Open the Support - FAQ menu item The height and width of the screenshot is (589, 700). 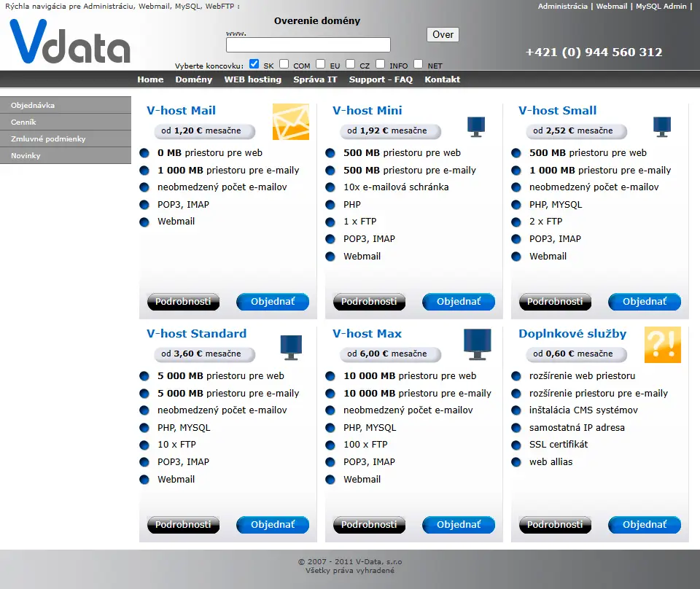pos(381,79)
